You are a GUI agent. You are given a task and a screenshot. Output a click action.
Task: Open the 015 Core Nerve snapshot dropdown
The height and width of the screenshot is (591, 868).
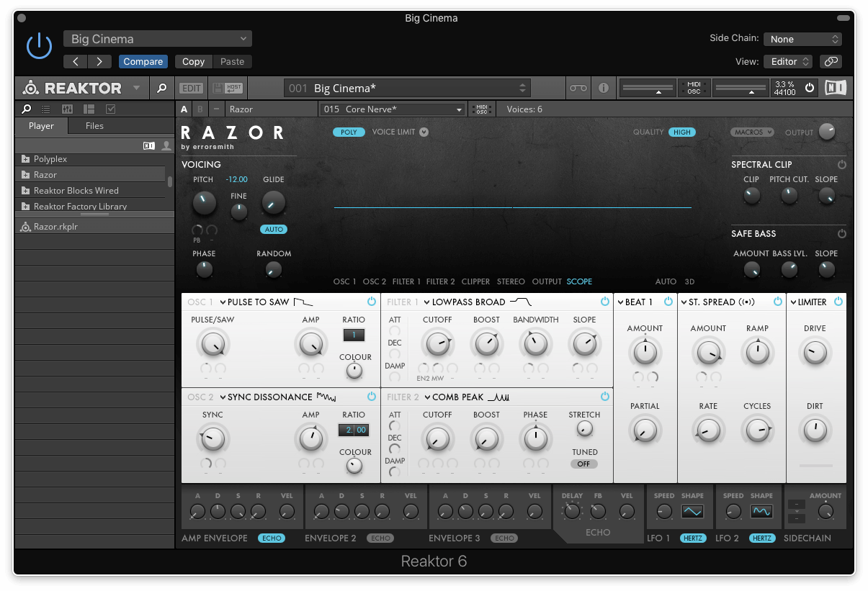tap(393, 109)
